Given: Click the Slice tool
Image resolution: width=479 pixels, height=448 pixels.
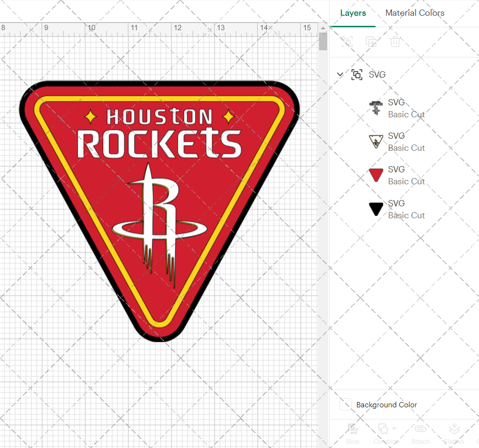Looking at the screenshot, I should pyautogui.click(x=352, y=434).
